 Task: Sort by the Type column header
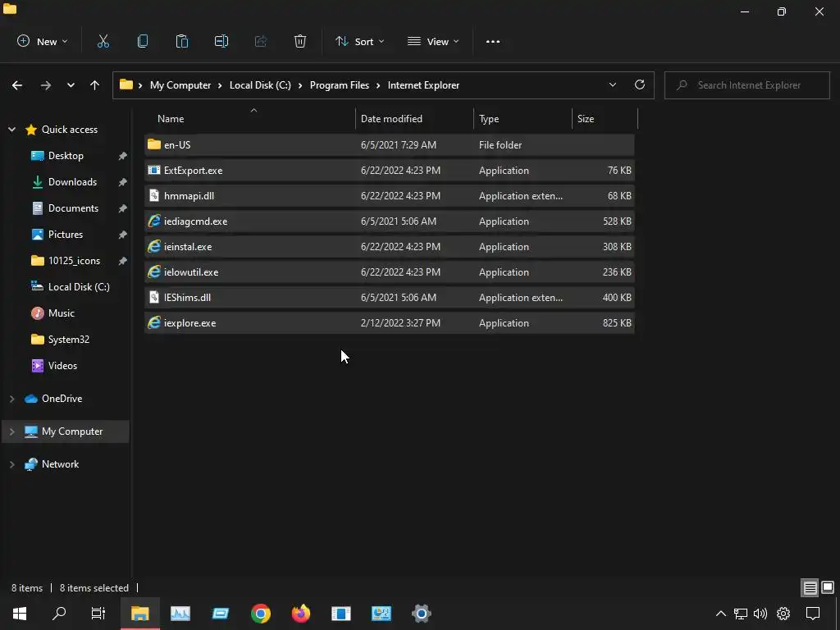(x=523, y=118)
